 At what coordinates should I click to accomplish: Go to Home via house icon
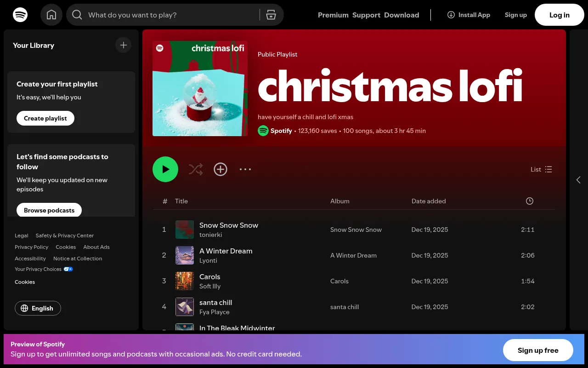tap(51, 15)
